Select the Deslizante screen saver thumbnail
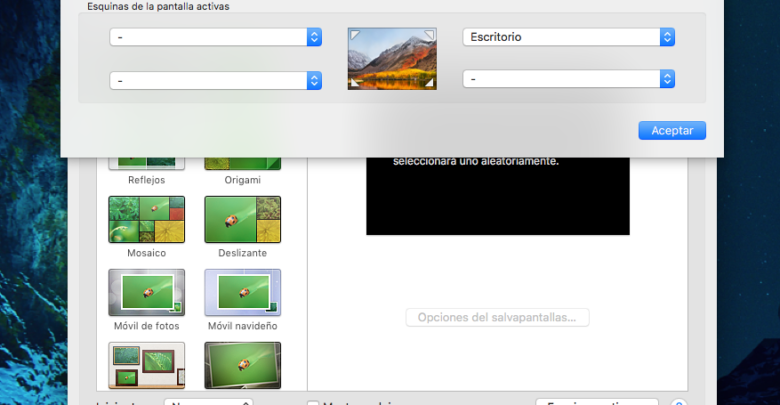 [243, 219]
